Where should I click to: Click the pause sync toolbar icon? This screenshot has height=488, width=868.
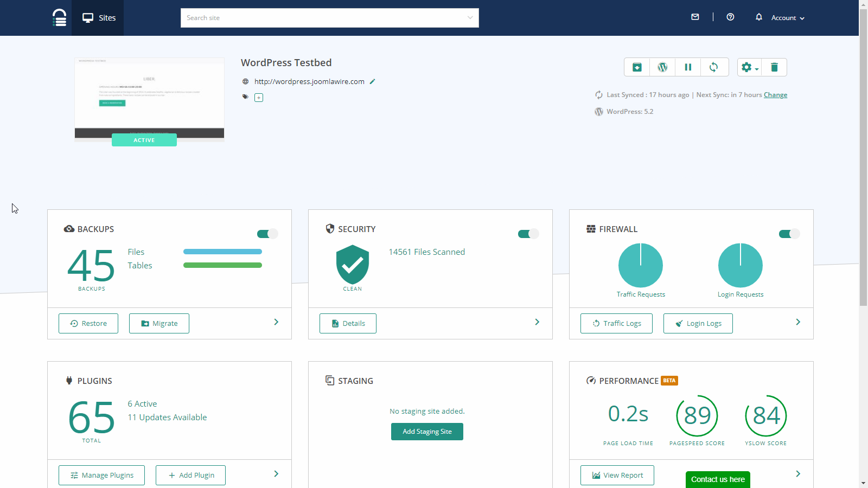(x=688, y=67)
